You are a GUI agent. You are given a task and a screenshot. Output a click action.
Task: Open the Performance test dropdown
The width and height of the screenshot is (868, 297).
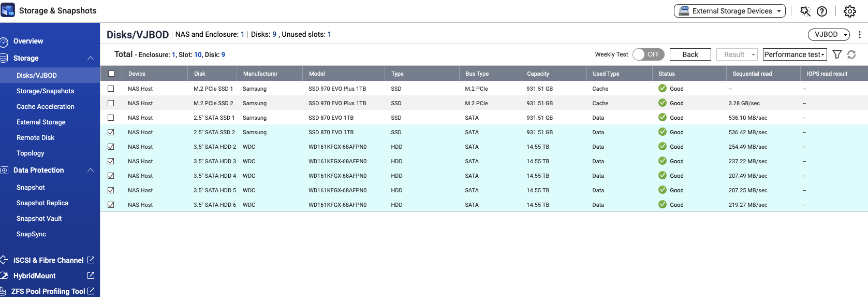click(x=795, y=54)
